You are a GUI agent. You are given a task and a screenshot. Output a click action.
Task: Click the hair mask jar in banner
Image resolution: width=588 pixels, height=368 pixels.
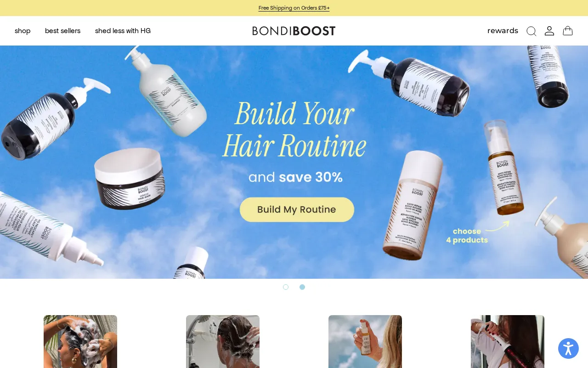(x=130, y=178)
